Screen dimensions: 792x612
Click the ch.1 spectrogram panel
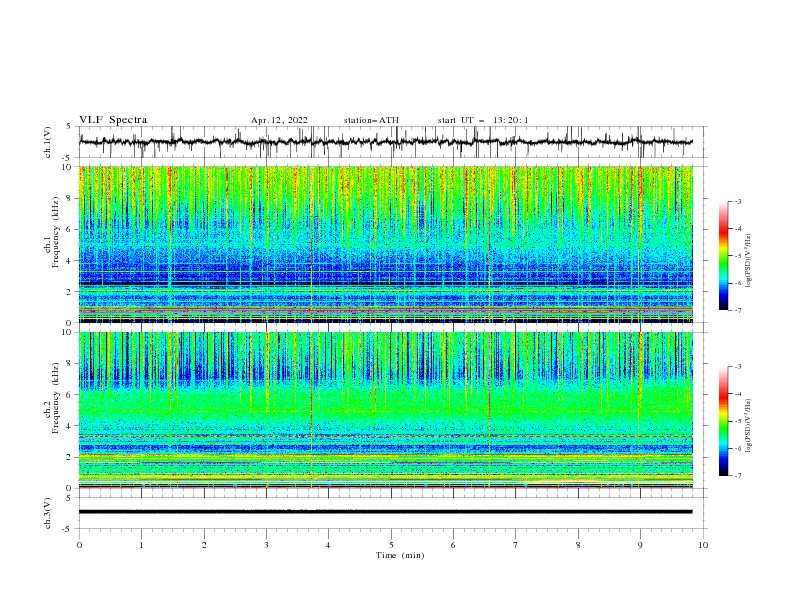pos(385,244)
